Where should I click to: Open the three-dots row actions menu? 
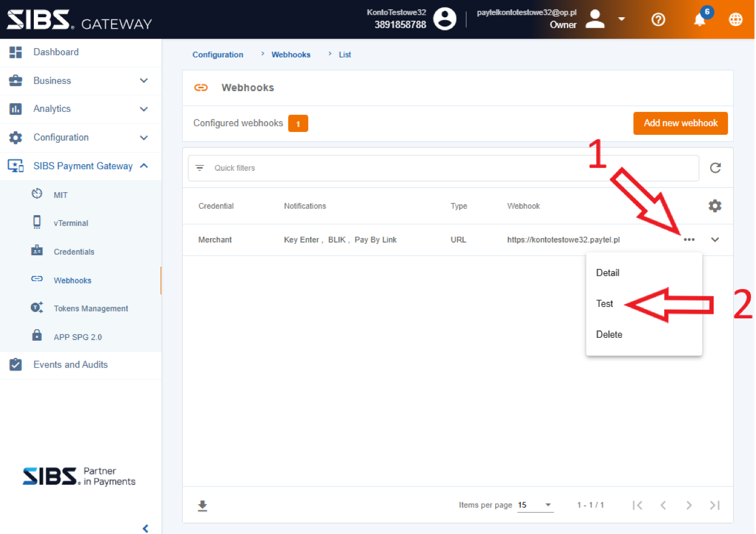pos(689,240)
